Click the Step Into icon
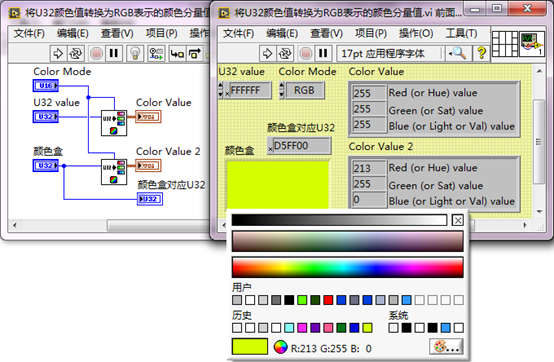 coord(177,53)
